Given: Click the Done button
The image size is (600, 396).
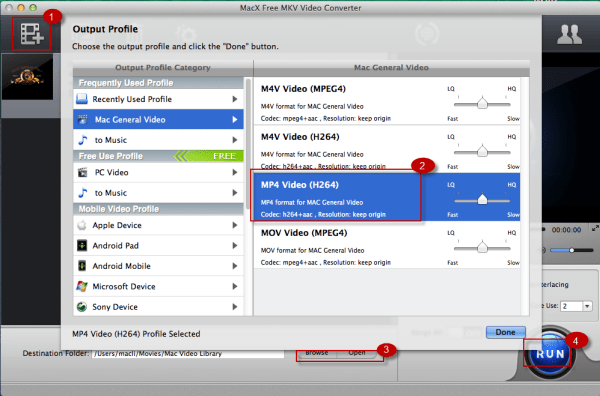Looking at the screenshot, I should 505,332.
